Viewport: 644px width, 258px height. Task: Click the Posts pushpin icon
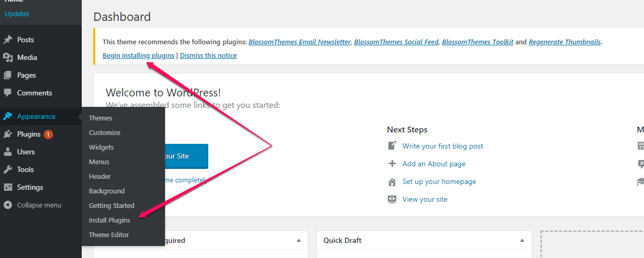[8, 40]
